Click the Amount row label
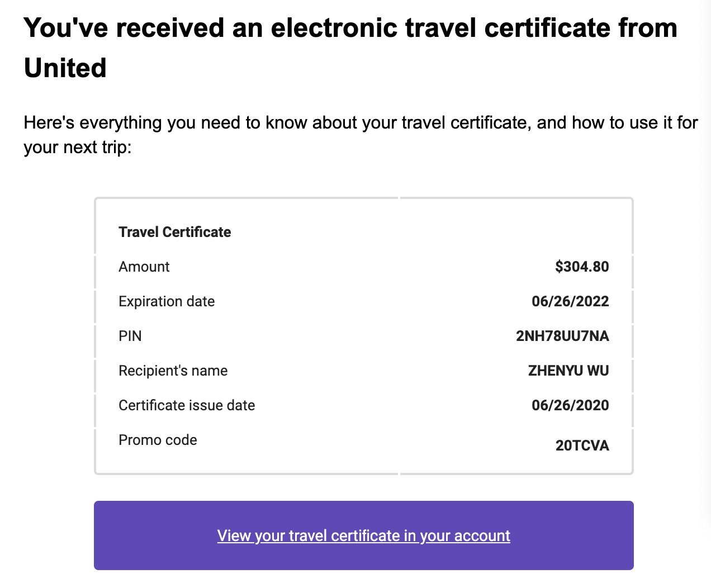This screenshot has height=588, width=711. 144,267
